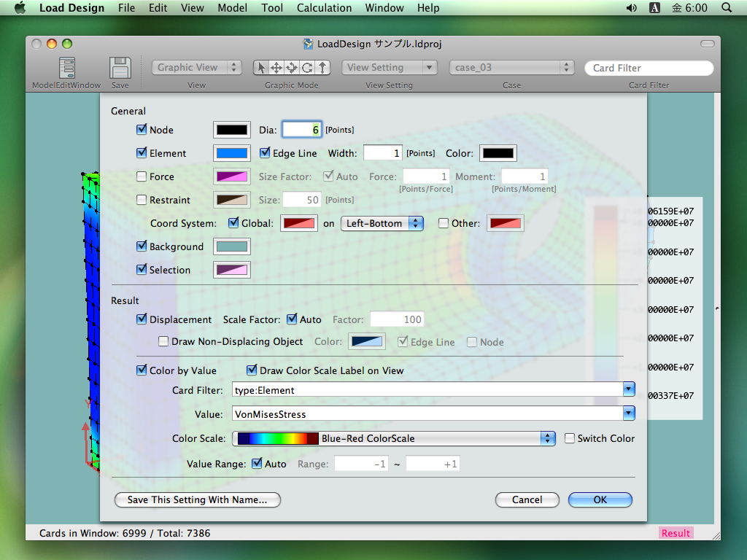Image resolution: width=747 pixels, height=560 pixels.
Task: Enable Draw Non-Displacing Object
Action: (163, 341)
